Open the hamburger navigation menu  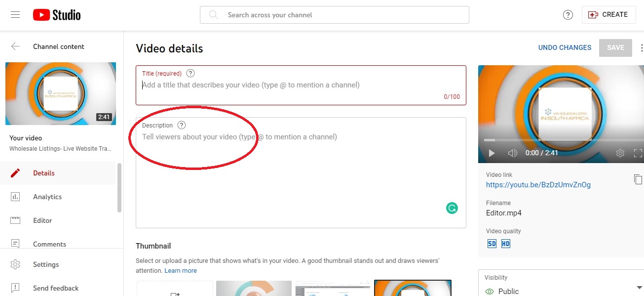[15, 15]
